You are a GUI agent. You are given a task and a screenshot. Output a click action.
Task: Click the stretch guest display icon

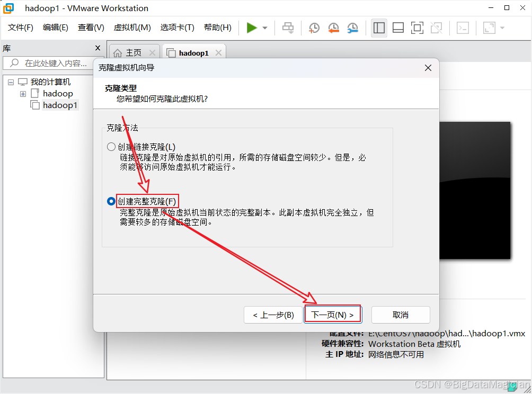click(489, 28)
